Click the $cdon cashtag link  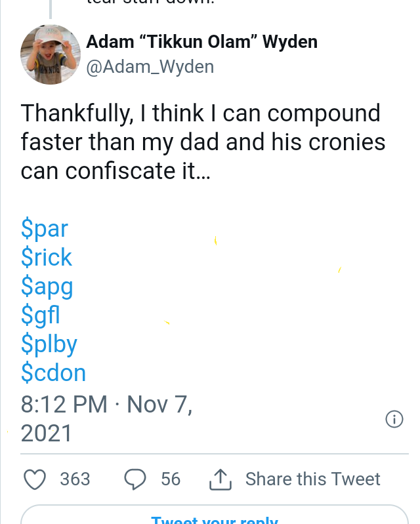click(x=53, y=373)
